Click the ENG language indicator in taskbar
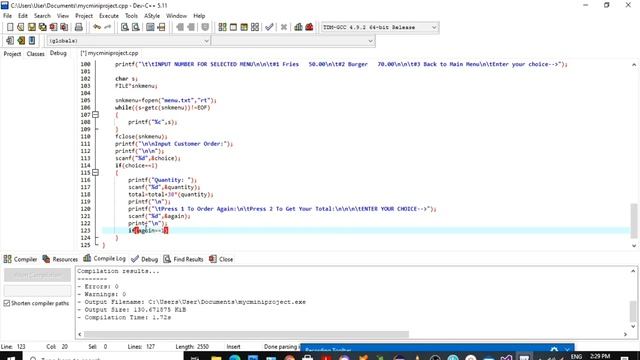The image size is (640, 360). coord(576,356)
